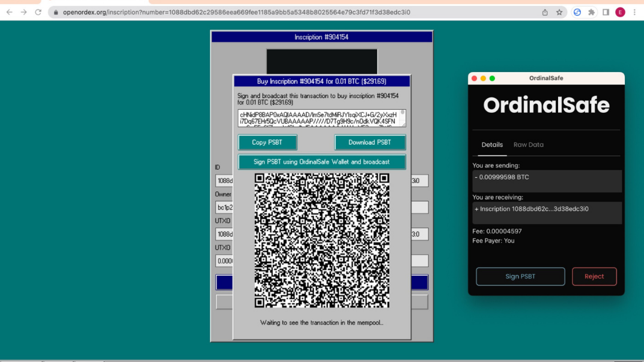Sign PSBT using OrdinalSafe Wallet and broadcast

(x=321, y=161)
